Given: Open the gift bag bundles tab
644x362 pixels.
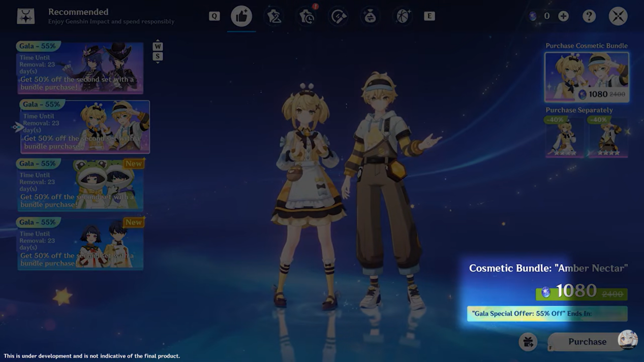Looking at the screenshot, I should [x=370, y=16].
